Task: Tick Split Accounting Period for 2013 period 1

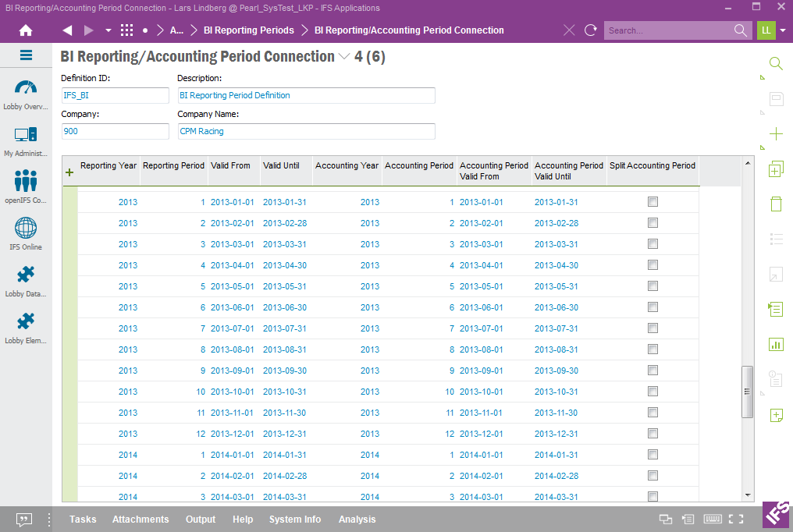Action: [653, 202]
